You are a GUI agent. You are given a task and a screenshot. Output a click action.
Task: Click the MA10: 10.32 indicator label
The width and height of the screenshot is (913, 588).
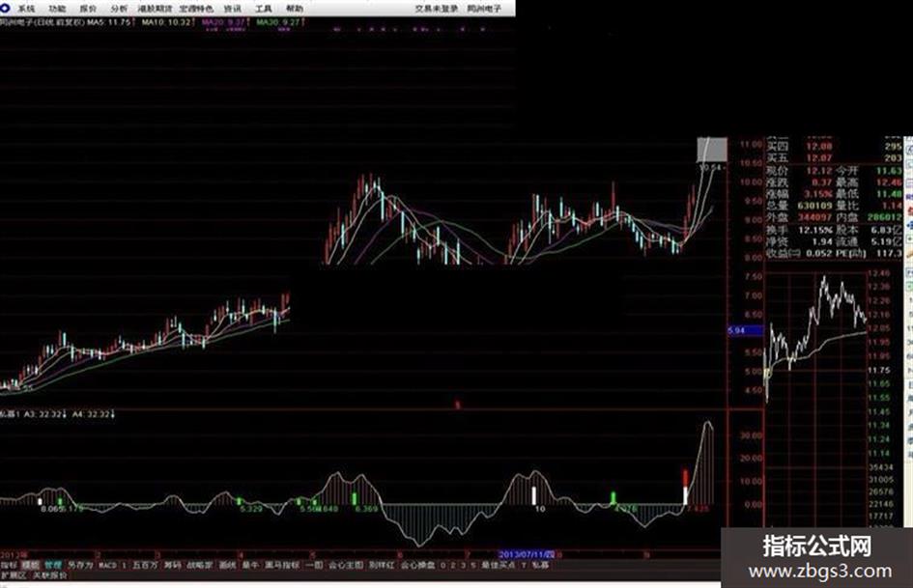click(168, 22)
